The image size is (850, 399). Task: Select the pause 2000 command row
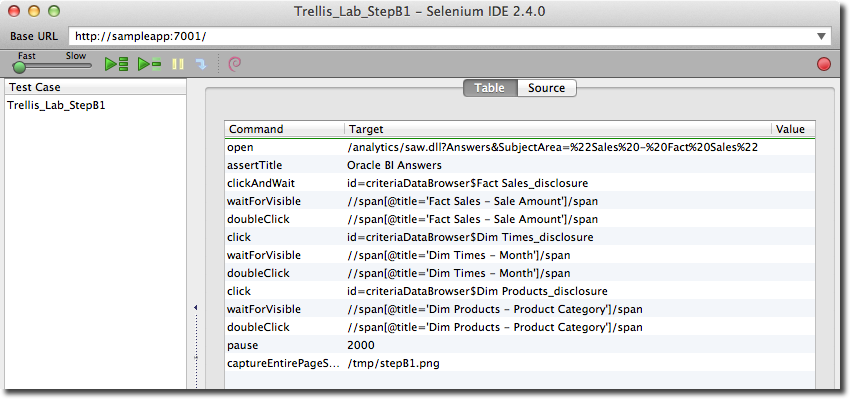click(x=520, y=345)
